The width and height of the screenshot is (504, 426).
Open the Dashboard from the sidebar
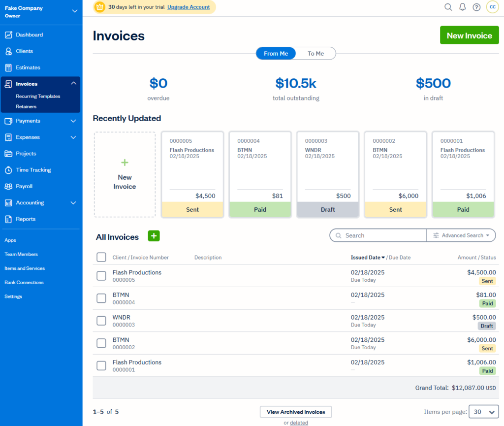tap(30, 34)
